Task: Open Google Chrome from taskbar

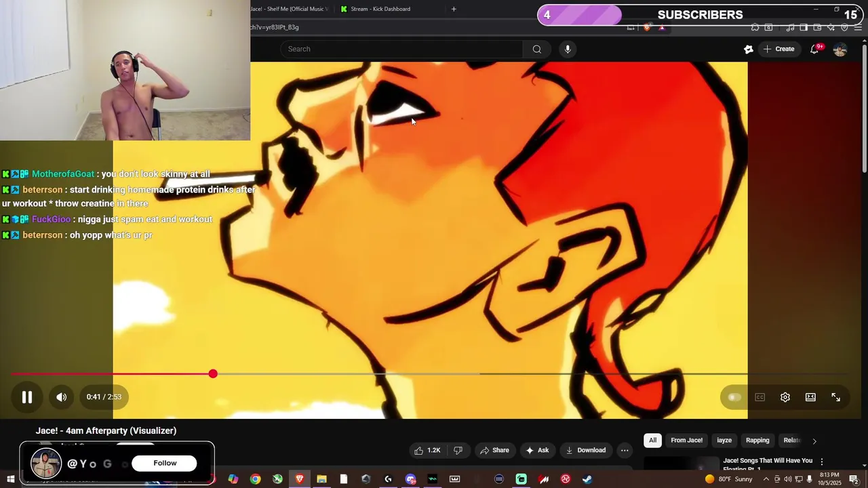Action: [x=255, y=479]
